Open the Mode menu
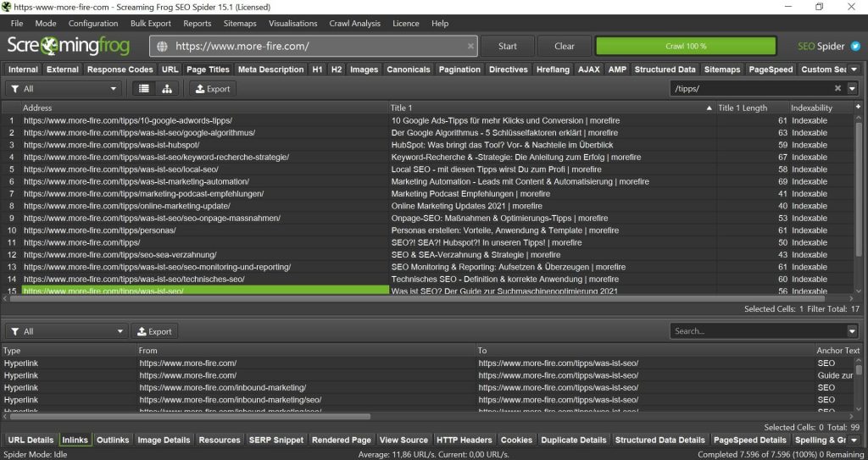Image resolution: width=868 pixels, height=460 pixels. pos(46,23)
